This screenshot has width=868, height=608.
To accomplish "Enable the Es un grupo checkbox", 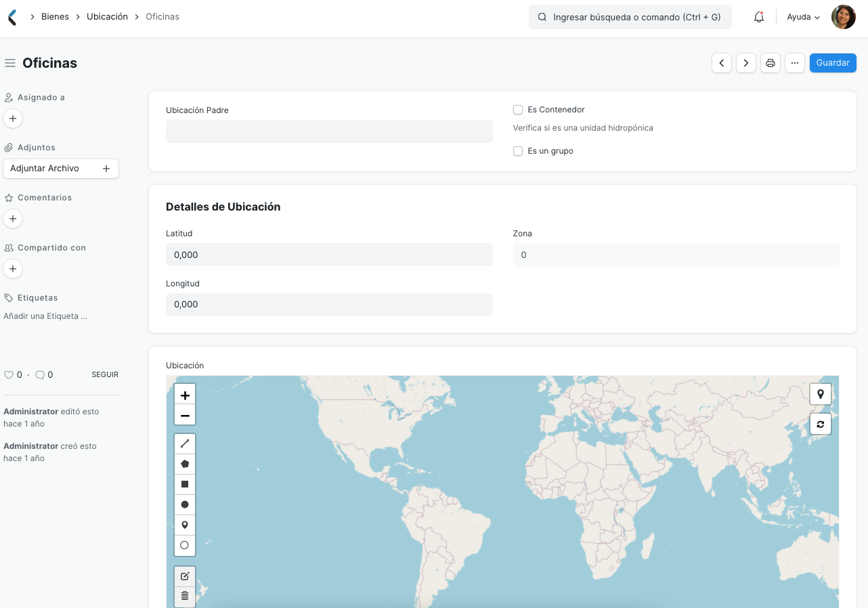I will (x=518, y=151).
